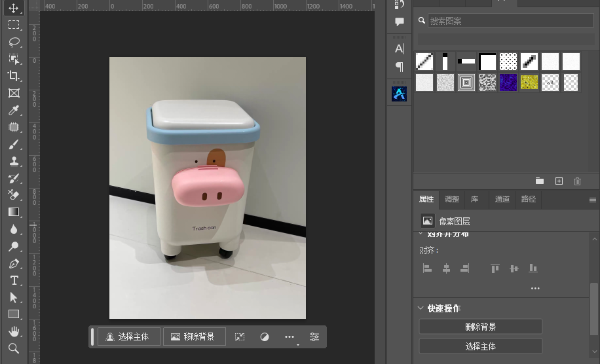This screenshot has width=600, height=364.
Task: Click the contextual task bar drag handle
Action: pyautogui.click(x=92, y=337)
